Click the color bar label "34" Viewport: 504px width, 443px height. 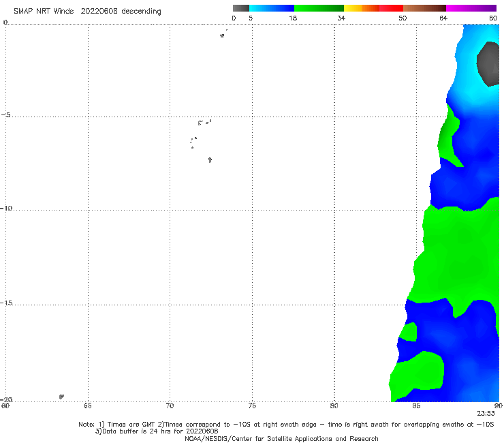[341, 18]
